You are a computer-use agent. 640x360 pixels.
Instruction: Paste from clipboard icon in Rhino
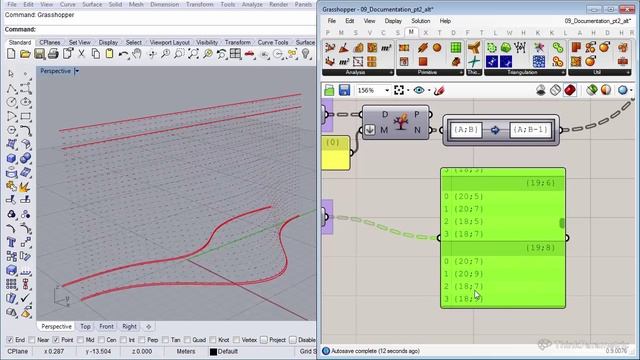point(109,54)
